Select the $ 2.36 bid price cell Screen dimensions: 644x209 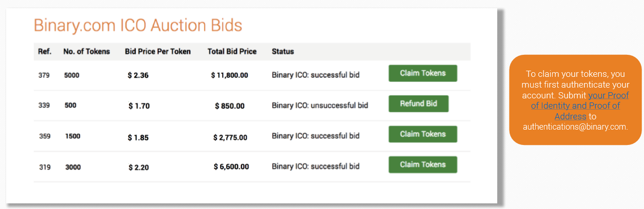click(x=138, y=75)
